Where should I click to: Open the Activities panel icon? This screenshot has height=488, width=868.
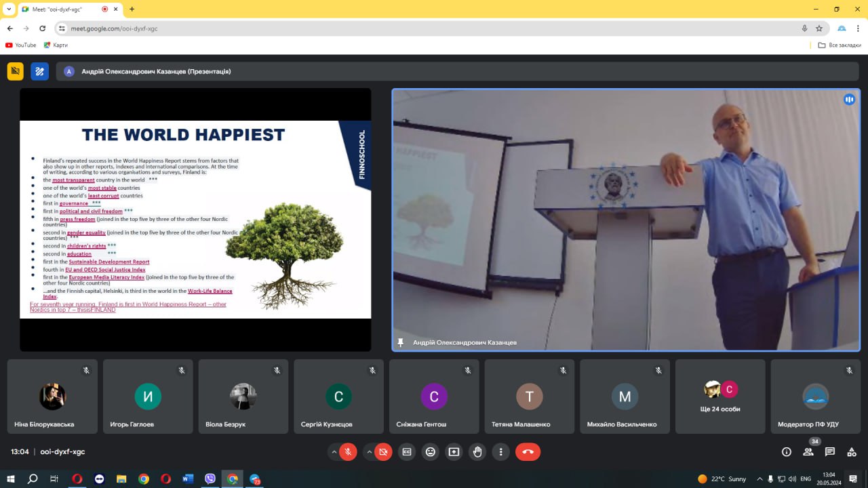(852, 451)
